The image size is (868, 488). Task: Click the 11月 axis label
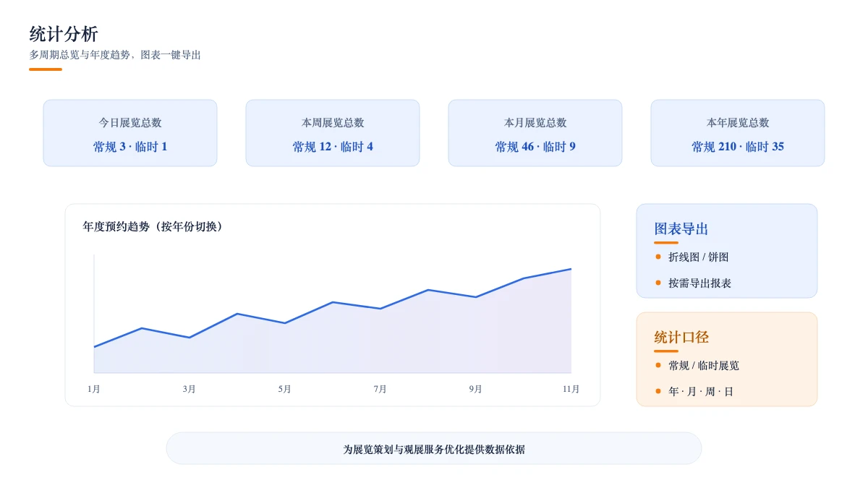tap(571, 389)
